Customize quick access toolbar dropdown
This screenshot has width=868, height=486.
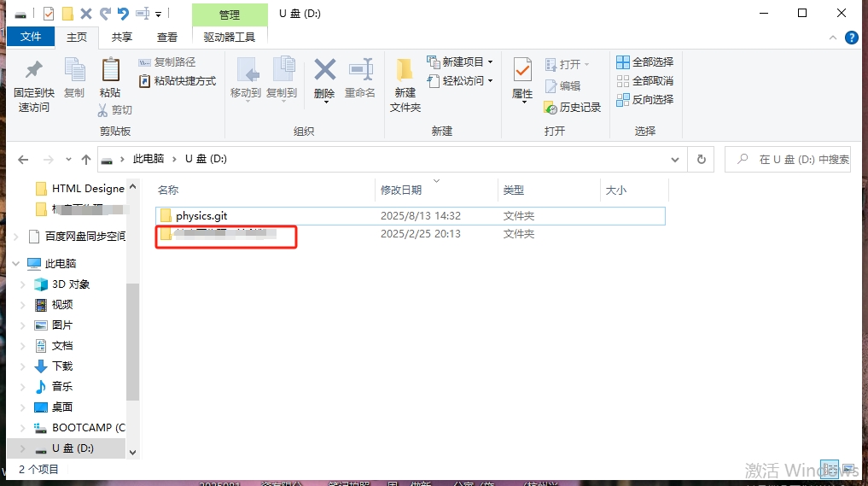[158, 14]
